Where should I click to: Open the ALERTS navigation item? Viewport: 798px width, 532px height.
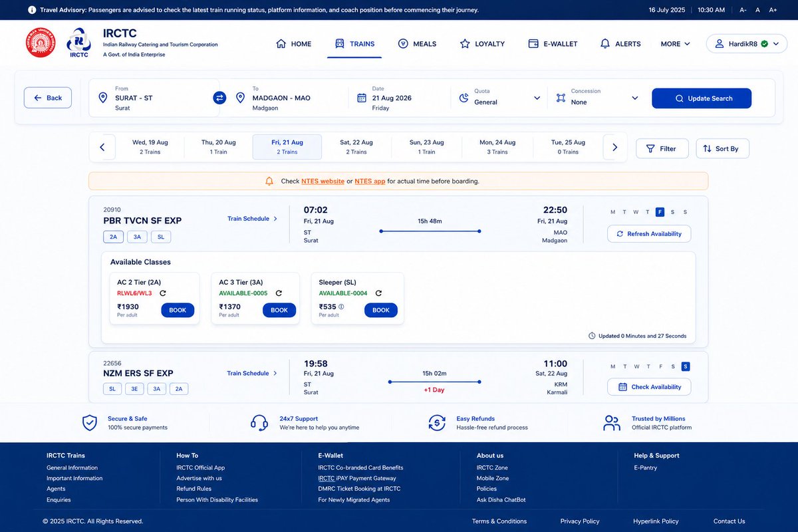[620, 44]
